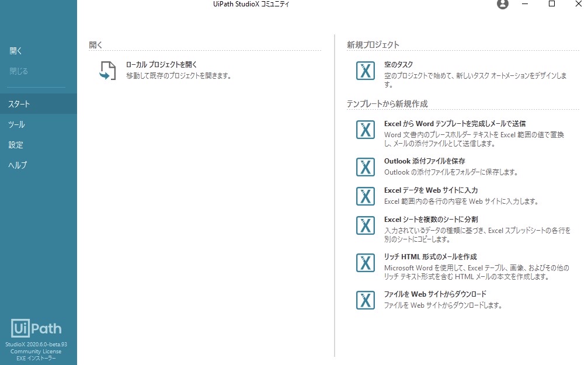Viewport: 588px width, 365px height.
Task: Open the 設定 tab
Action: [39, 144]
